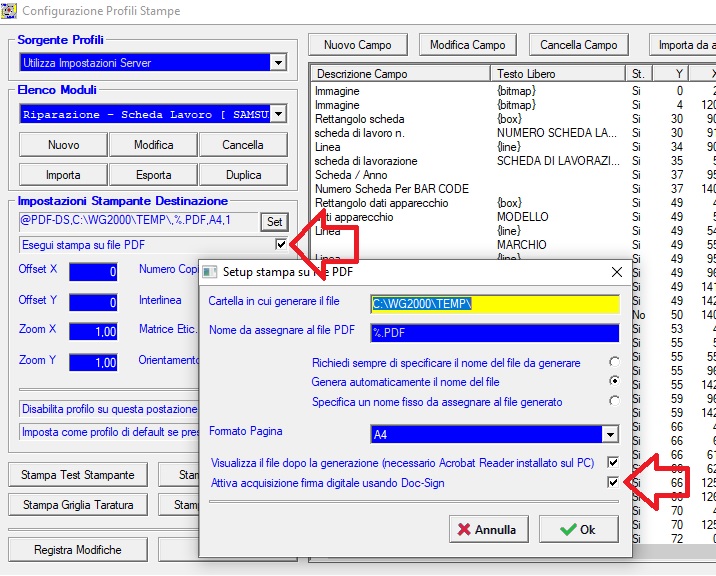Screen dimensions: 716x576
Task: Click the Duplica module button
Action: (x=243, y=175)
